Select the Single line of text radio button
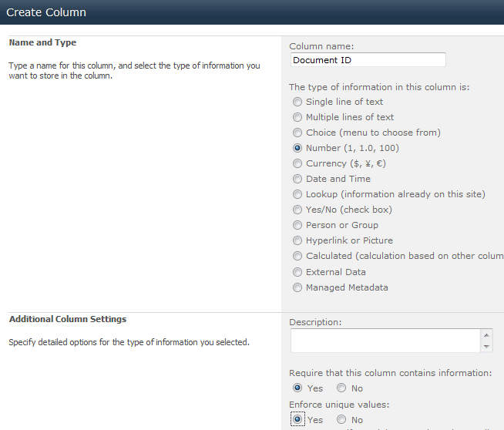This screenshot has height=430, width=504. (297, 102)
